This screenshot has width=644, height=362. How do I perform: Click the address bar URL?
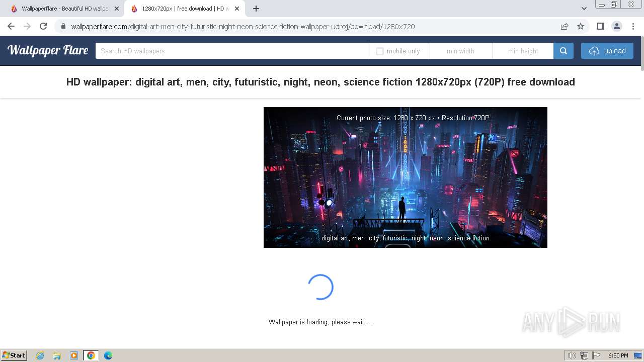[x=243, y=27]
